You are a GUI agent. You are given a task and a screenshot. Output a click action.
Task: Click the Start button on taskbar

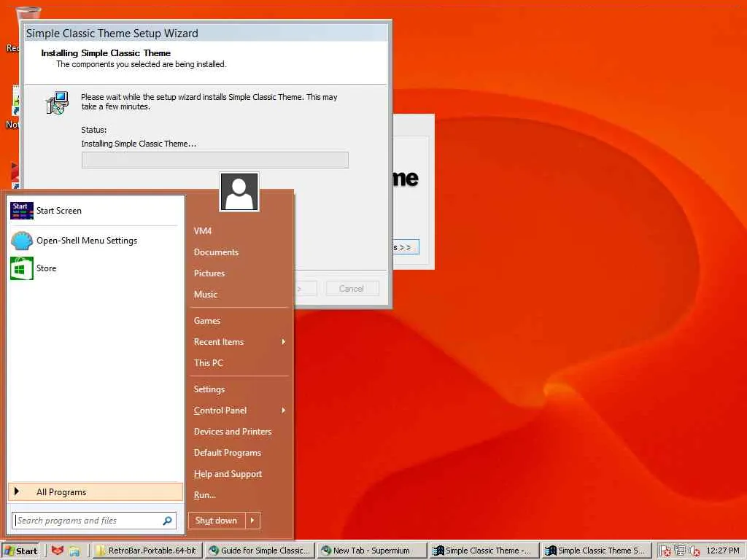(x=20, y=551)
